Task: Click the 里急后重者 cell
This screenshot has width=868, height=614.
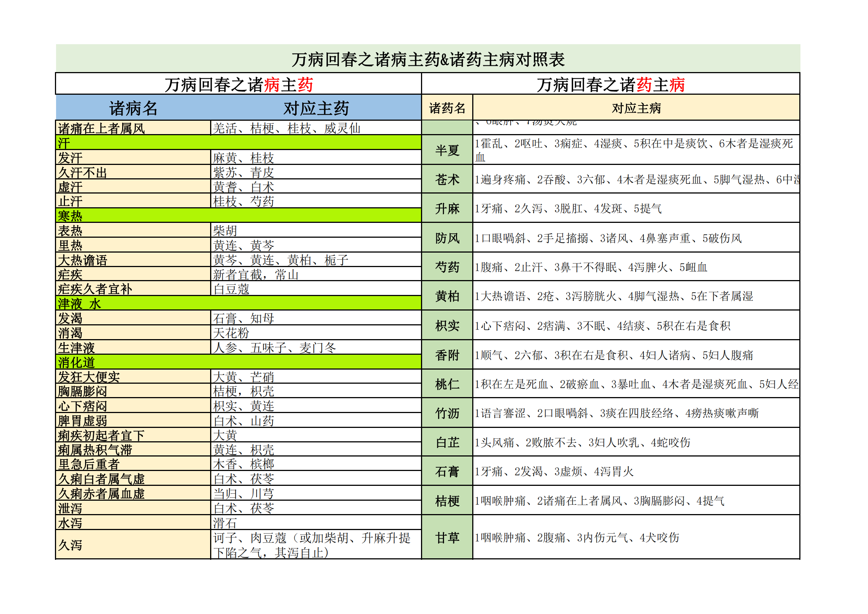Action: click(133, 464)
